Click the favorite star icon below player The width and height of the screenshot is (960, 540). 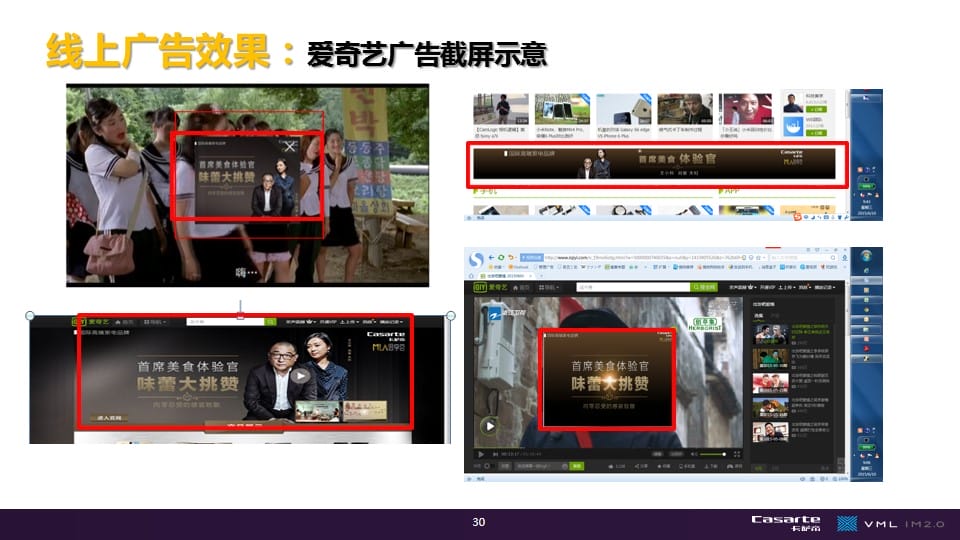(659, 467)
